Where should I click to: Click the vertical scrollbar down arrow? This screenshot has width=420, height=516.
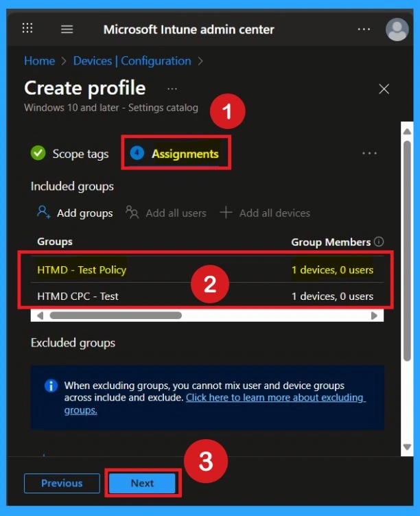coord(407,447)
